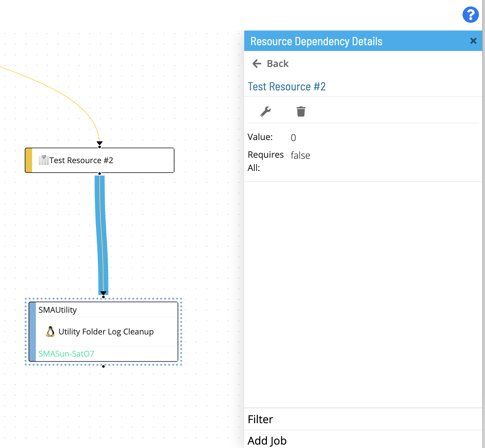The image size is (485, 448).
Task: Close the Resource Dependency Details panel
Action: click(x=473, y=41)
